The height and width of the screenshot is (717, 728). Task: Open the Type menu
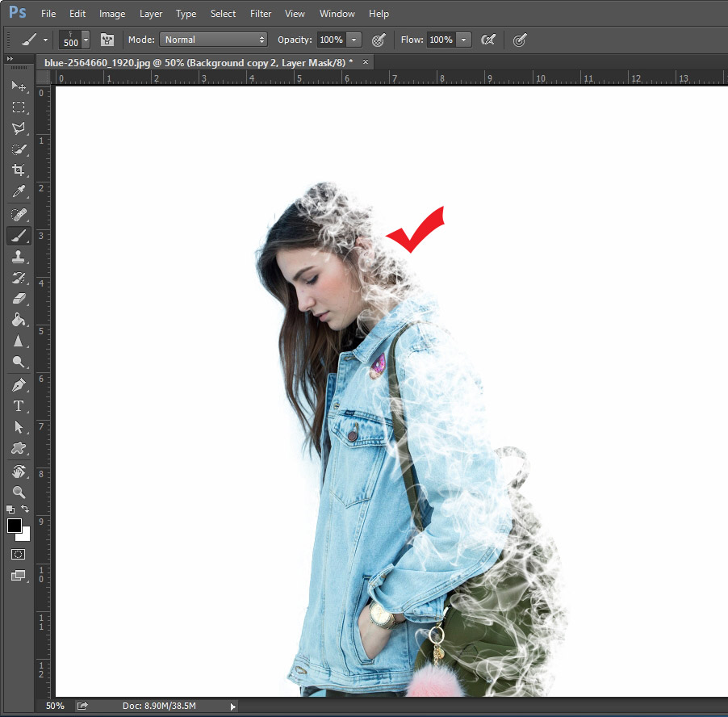click(186, 14)
